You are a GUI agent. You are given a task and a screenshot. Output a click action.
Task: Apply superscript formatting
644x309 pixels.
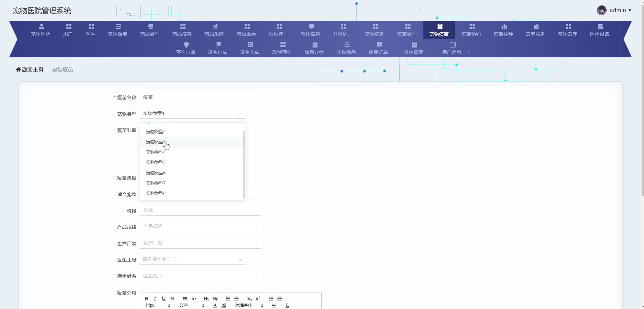pos(258,299)
